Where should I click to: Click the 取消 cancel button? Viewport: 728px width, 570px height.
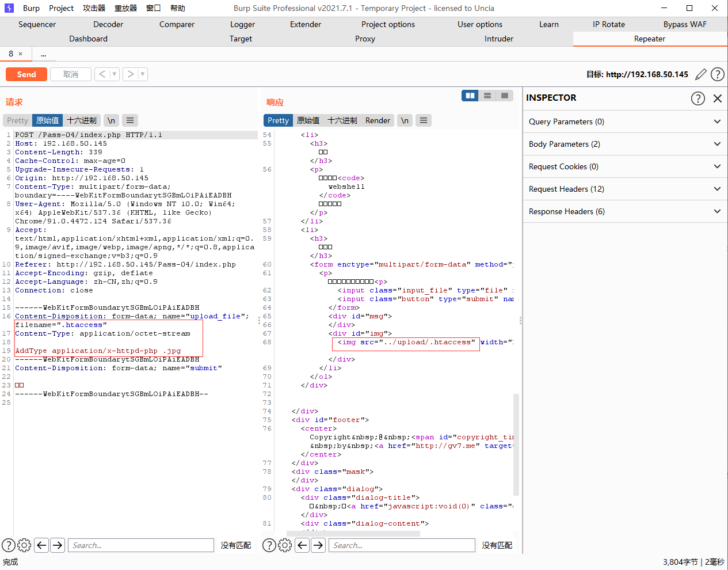[71, 74]
